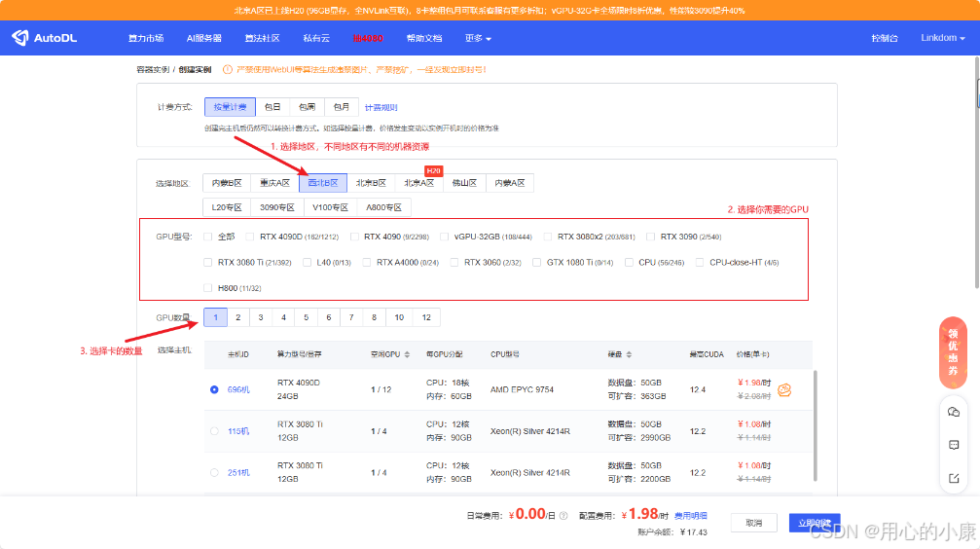Choose region 北京A区 with H20 badge
Image resolution: width=980 pixels, height=549 pixels.
418,183
